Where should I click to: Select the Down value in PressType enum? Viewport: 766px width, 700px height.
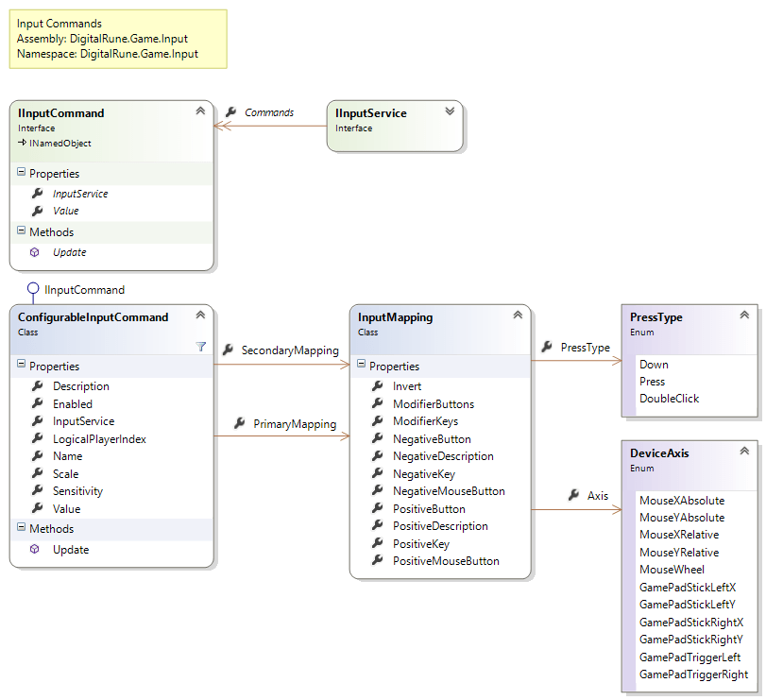654,364
